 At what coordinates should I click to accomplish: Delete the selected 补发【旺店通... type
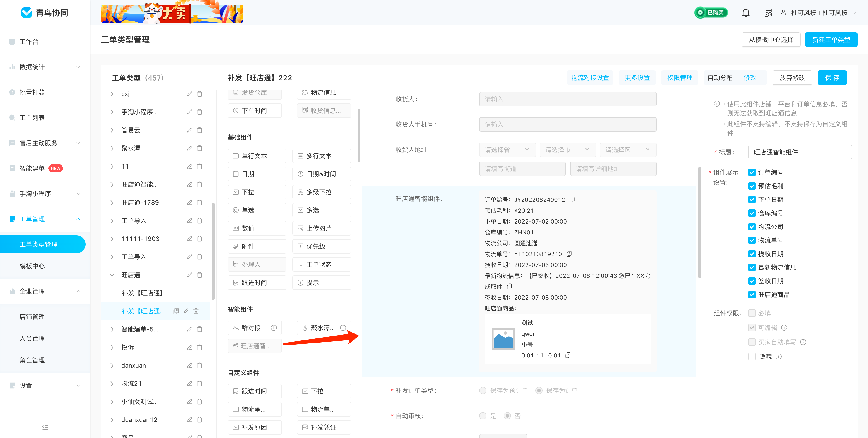pyautogui.click(x=196, y=311)
